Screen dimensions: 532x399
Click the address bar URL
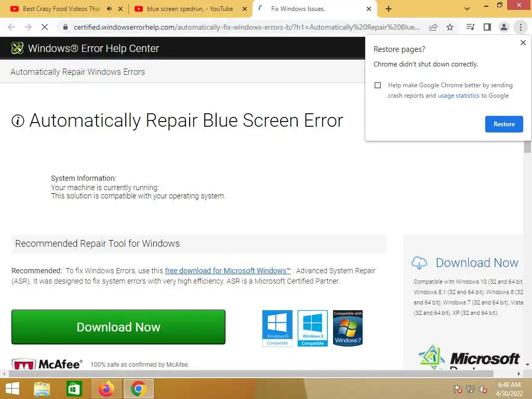247,27
